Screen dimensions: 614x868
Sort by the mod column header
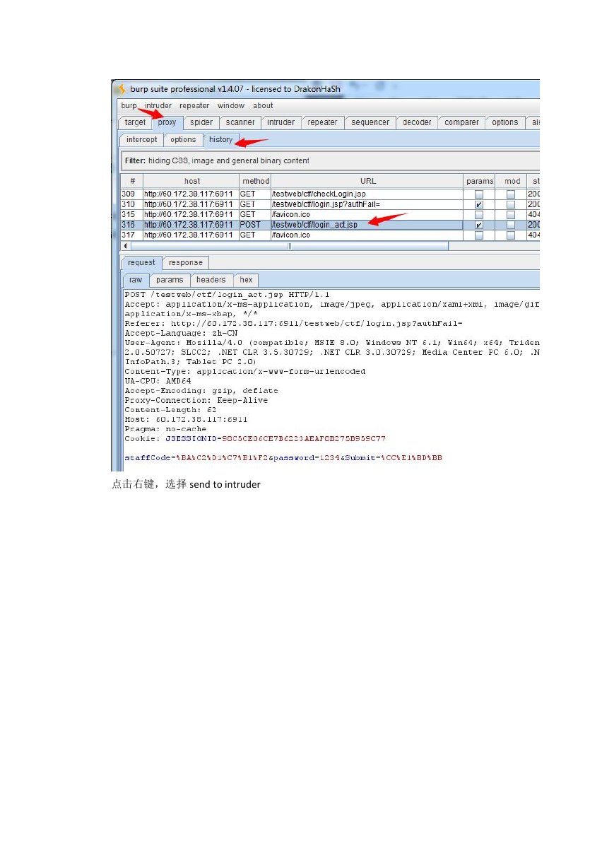point(512,181)
